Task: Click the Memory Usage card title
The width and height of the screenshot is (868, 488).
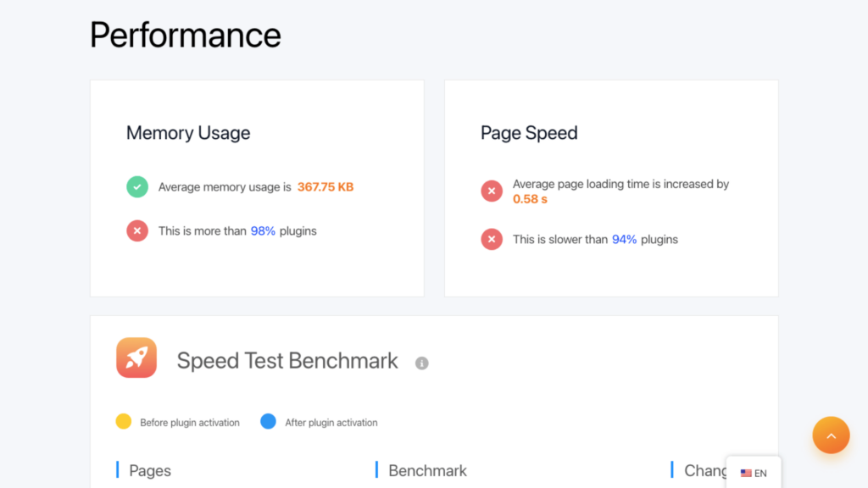Action: click(x=188, y=133)
